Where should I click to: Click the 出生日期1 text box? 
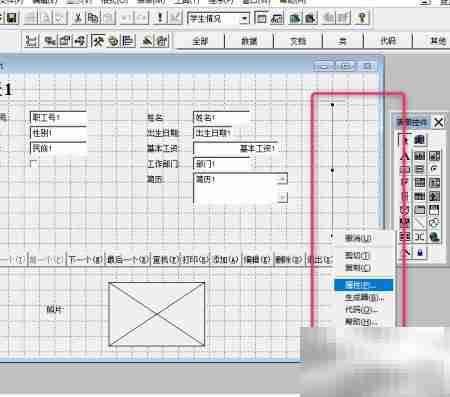(213, 133)
